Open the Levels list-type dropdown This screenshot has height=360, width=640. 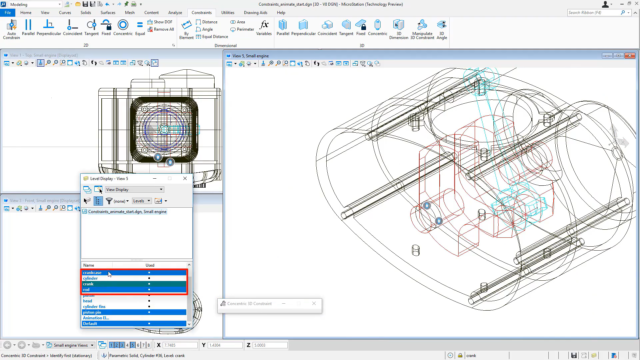[142, 201]
